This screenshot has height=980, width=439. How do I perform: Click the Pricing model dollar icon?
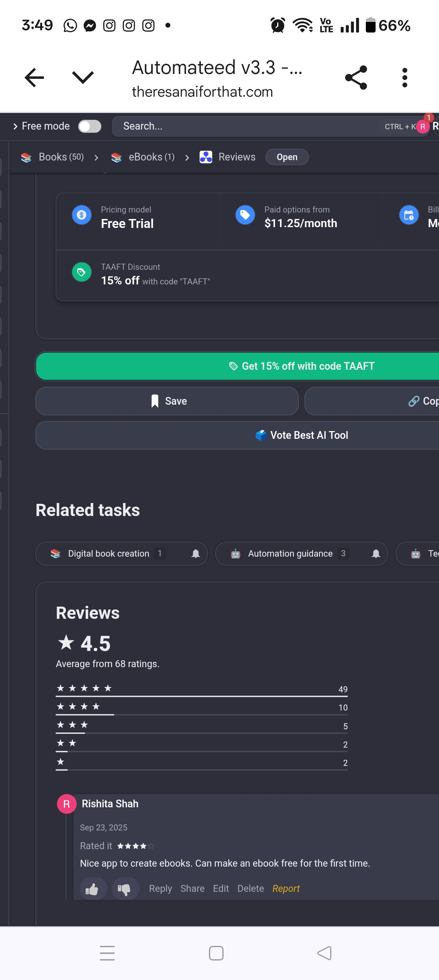pos(82,215)
